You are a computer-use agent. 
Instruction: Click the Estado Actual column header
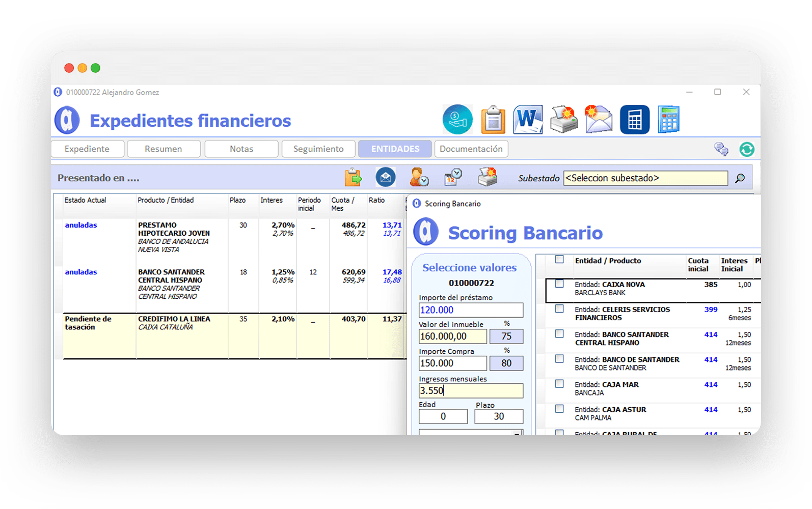85,200
